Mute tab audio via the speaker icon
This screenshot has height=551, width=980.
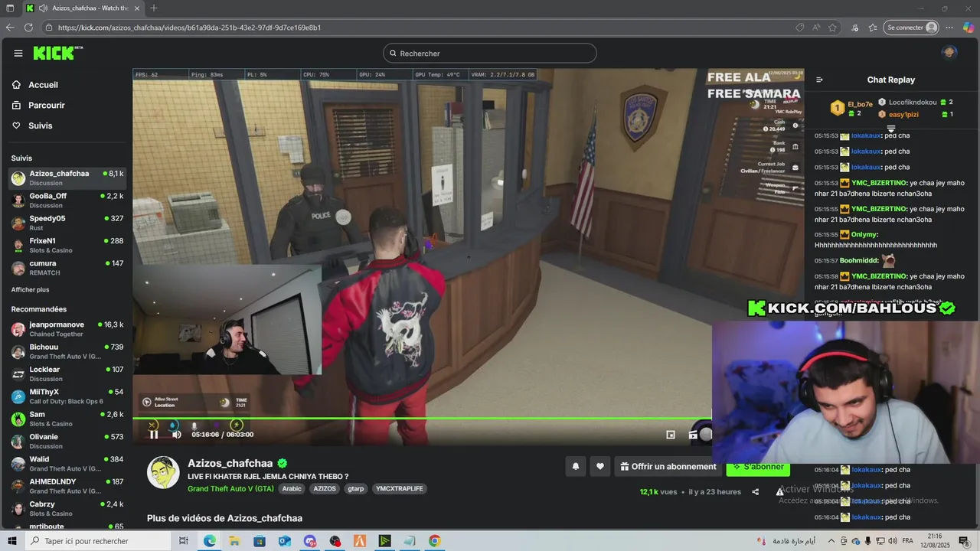43,8
